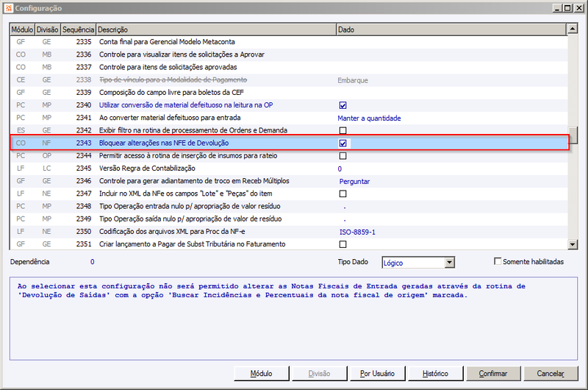588x390 pixels.
Task: Confirm changes with the Confirmar button
Action: tap(493, 374)
